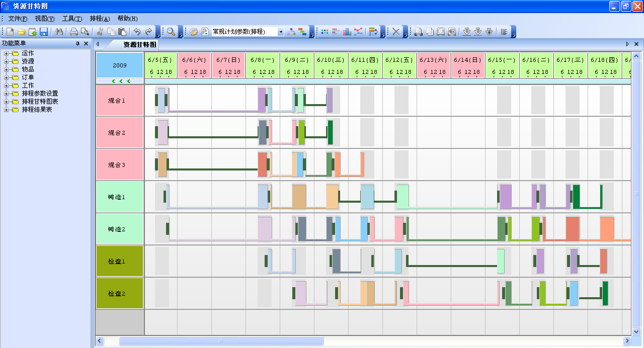644x348 pixels.
Task: Select the 订单 folder in tree
Action: tap(28, 77)
